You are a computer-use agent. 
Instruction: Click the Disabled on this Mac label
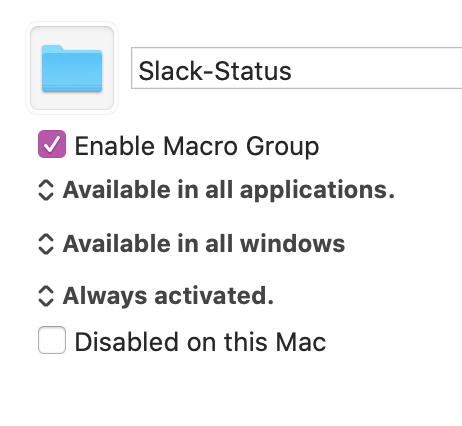(x=200, y=342)
